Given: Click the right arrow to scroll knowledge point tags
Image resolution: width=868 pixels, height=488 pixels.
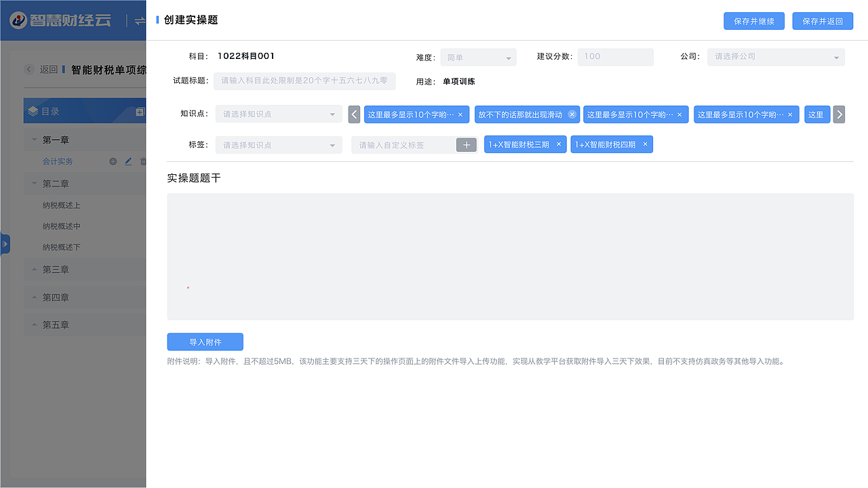Looking at the screenshot, I should [x=839, y=114].
